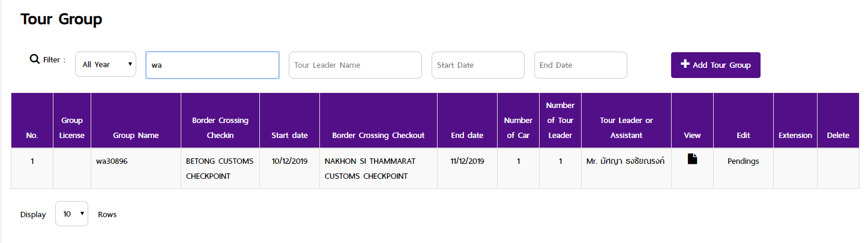The height and width of the screenshot is (243, 868).
Task: Click the BETONG CUSTOMS CHECKPOINT cell
Action: pyautogui.click(x=220, y=169)
